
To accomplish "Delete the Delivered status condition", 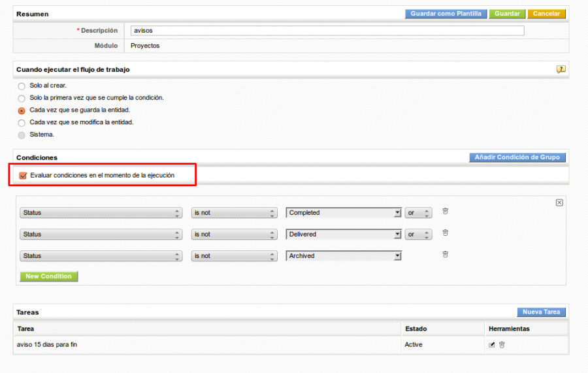I will [x=445, y=233].
